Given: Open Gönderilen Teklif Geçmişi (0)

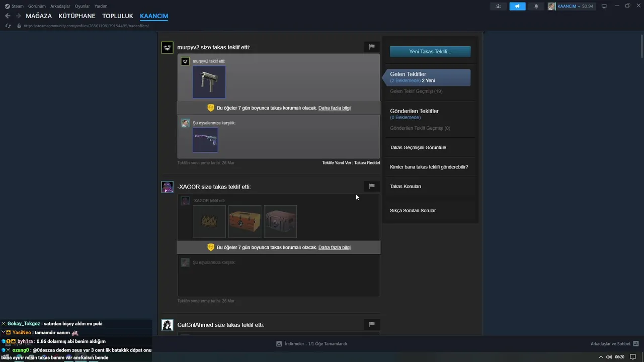Looking at the screenshot, I should pos(420,128).
